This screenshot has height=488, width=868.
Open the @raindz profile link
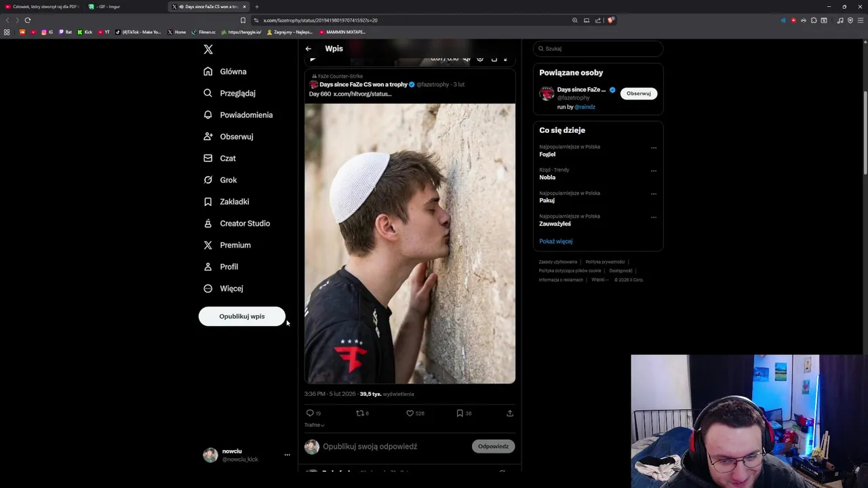(585, 107)
